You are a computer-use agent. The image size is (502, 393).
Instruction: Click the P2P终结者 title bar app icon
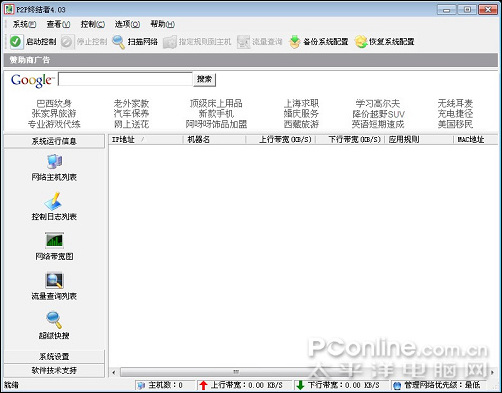(9, 9)
